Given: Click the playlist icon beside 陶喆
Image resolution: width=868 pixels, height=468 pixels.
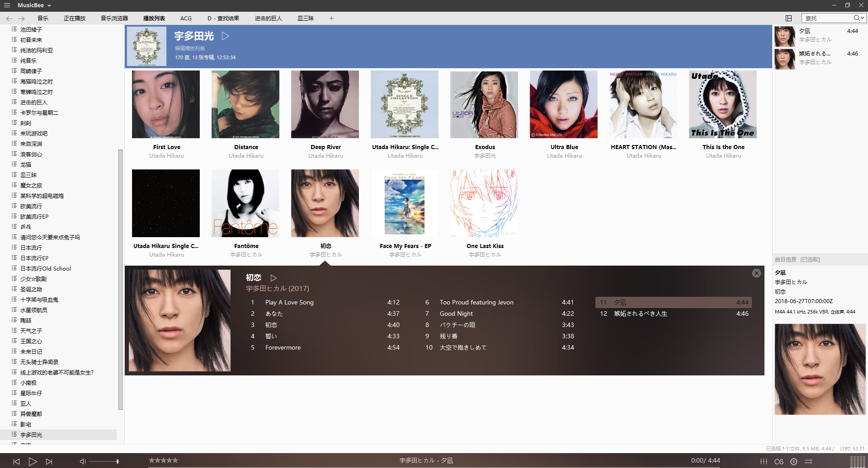Looking at the screenshot, I should [14, 320].
